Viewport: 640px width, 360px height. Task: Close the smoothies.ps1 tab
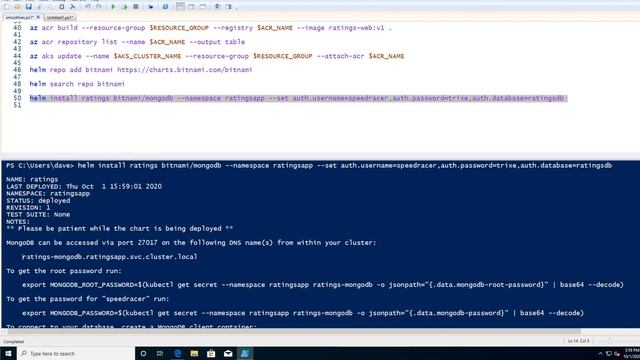click(38, 17)
